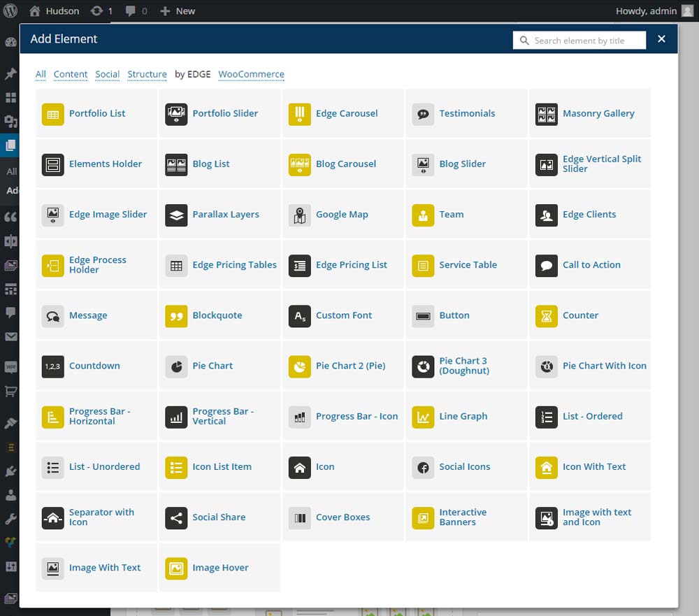Click the Portfolio List element icon
Image resolution: width=699 pixels, height=616 pixels.
click(x=52, y=114)
